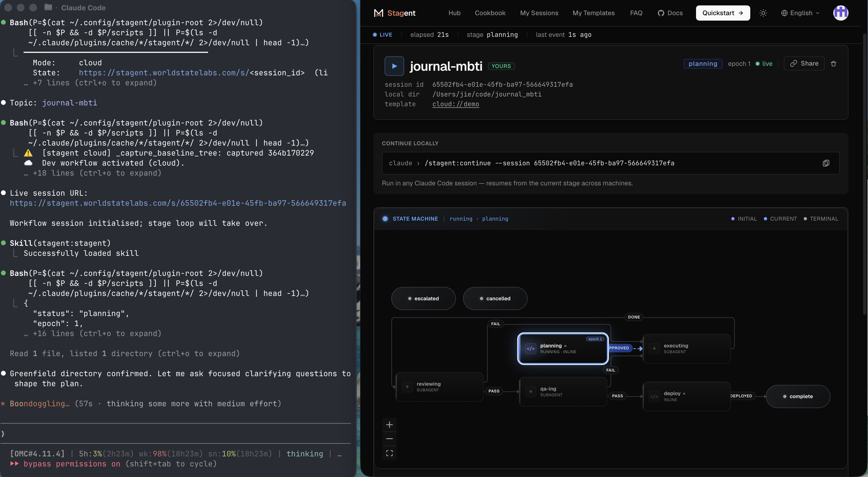Open the Hub page
868x477 pixels.
454,13
